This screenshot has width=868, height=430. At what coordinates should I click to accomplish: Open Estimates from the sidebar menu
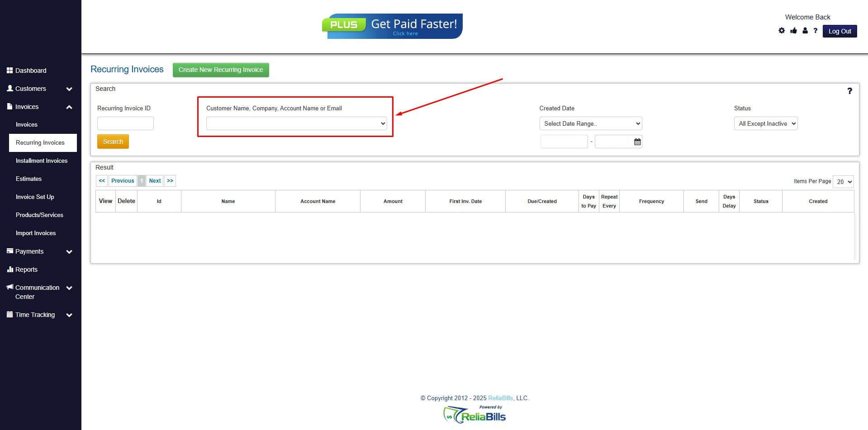pos(28,179)
